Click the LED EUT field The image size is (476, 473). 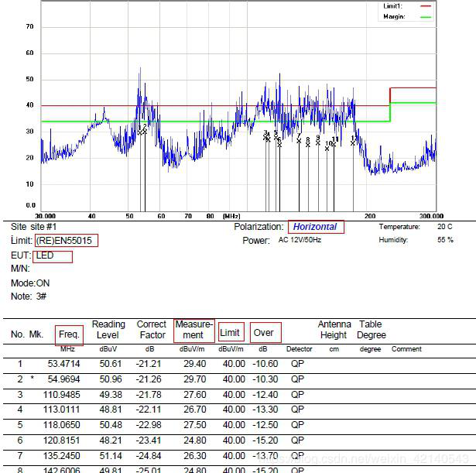click(52, 255)
